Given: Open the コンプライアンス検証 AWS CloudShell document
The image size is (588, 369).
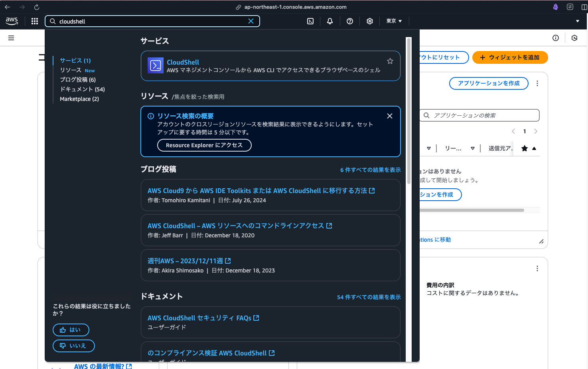Looking at the screenshot, I should point(207,353).
